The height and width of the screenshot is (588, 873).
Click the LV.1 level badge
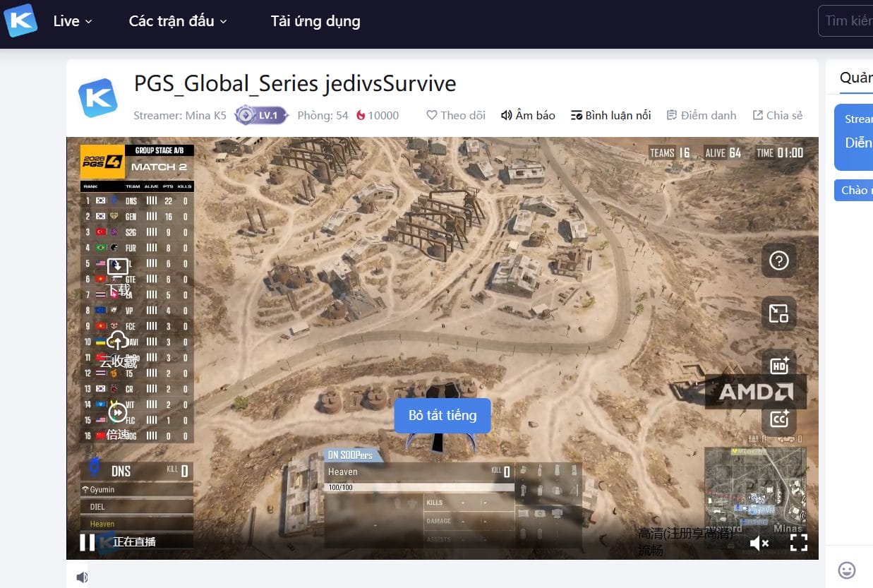click(261, 115)
